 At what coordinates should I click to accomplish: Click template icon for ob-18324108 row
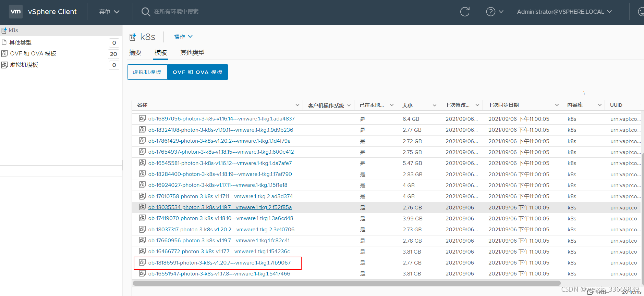[142, 130]
